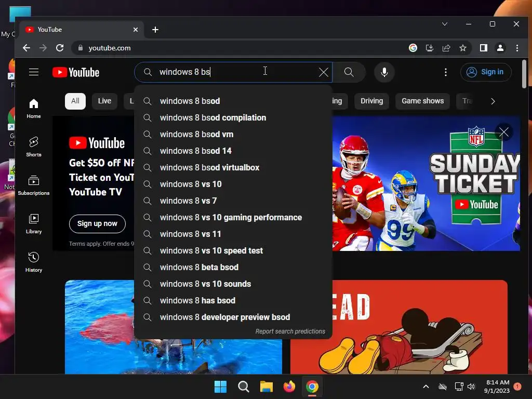This screenshot has height=399, width=532.
Task: Choose suggestion 'windows 8 bsod'
Action: coord(233,101)
